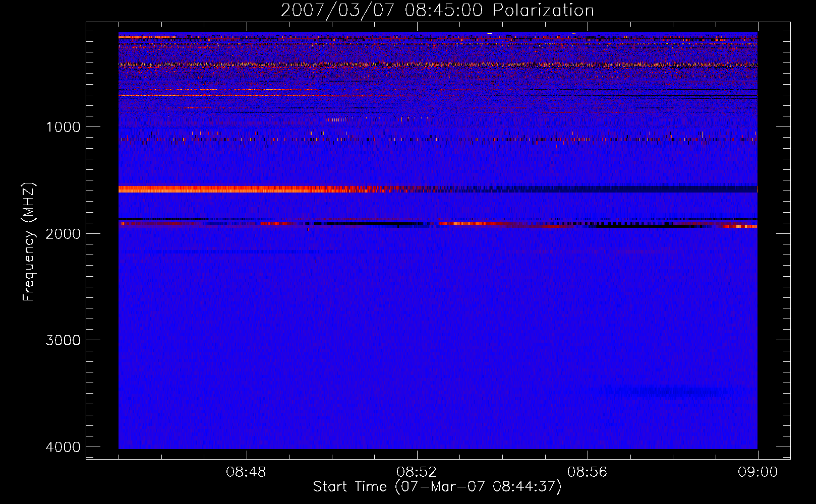Click the dark blue feature near 3500 MHz
Screen dimensions: 816x504
[671, 392]
